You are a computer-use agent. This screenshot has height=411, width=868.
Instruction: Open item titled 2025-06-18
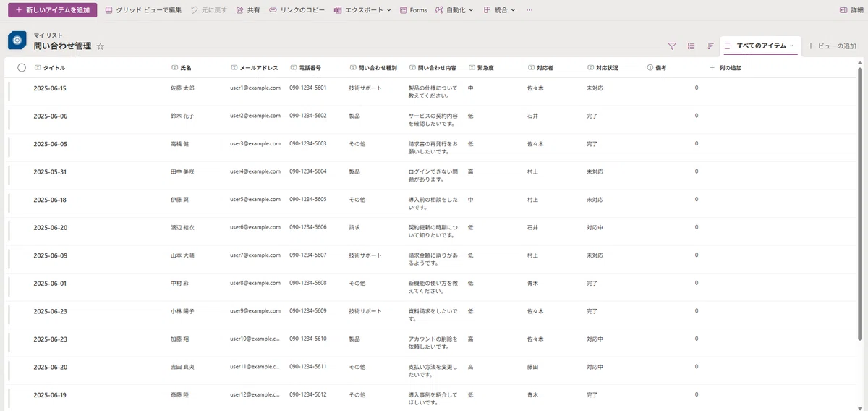pos(50,200)
